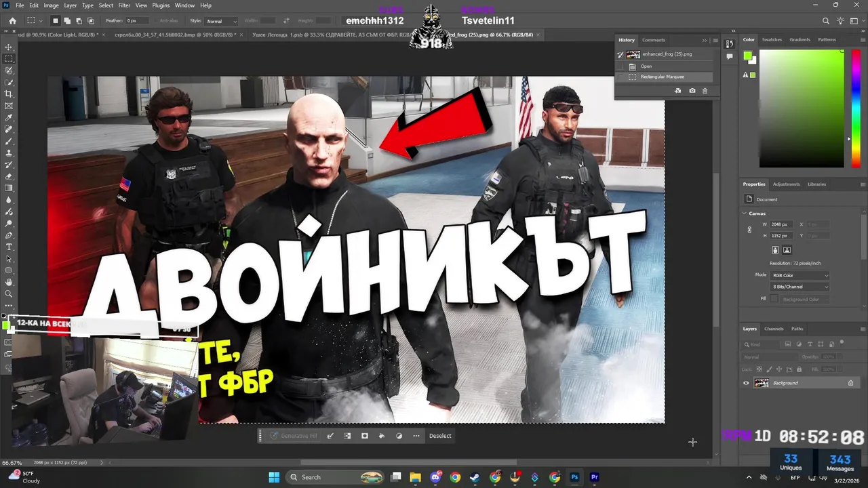This screenshot has height=488, width=868.
Task: Switch to the стрелба.00_34_57_41 document tab
Action: [176, 34]
